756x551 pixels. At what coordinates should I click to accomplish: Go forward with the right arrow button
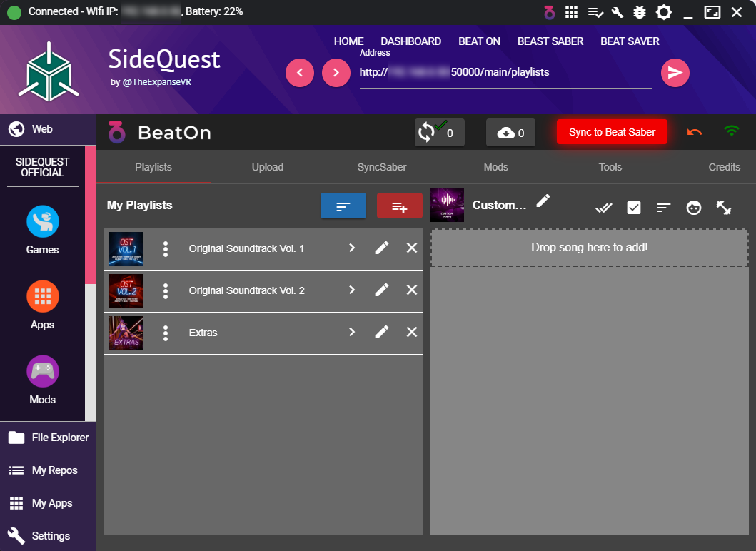click(336, 73)
